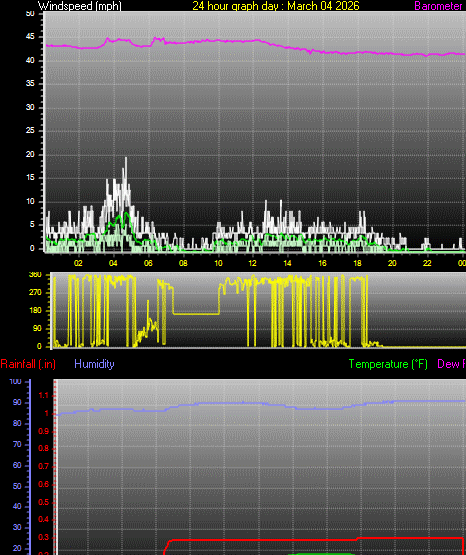The width and height of the screenshot is (466, 555).
Task: Click the magenta "Barometer" legend label
Action: click(438, 6)
